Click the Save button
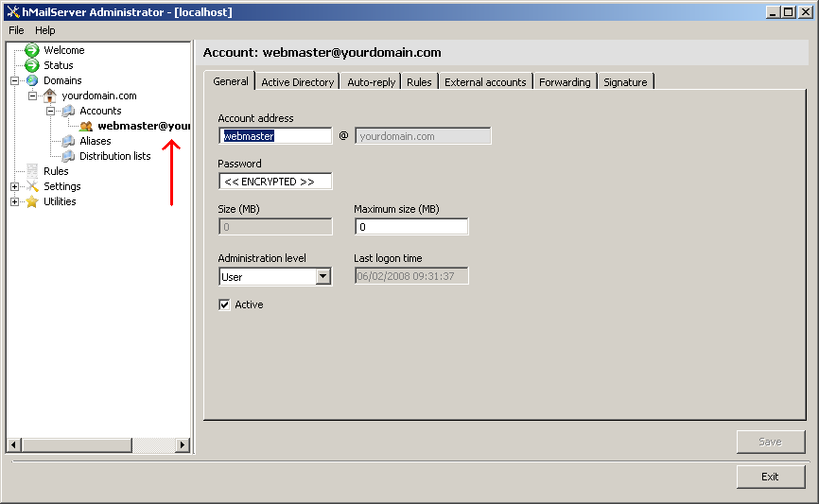Image resolution: width=819 pixels, height=504 pixels. (771, 442)
